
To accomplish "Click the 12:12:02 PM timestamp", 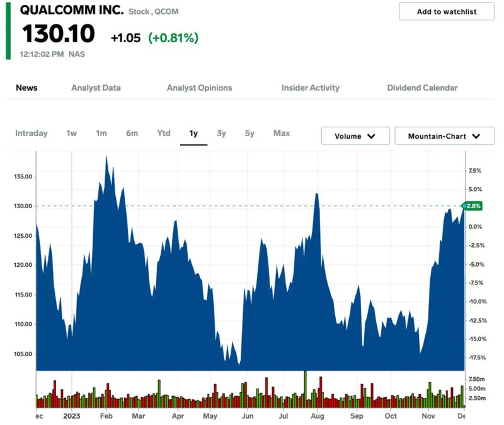I will (x=42, y=54).
